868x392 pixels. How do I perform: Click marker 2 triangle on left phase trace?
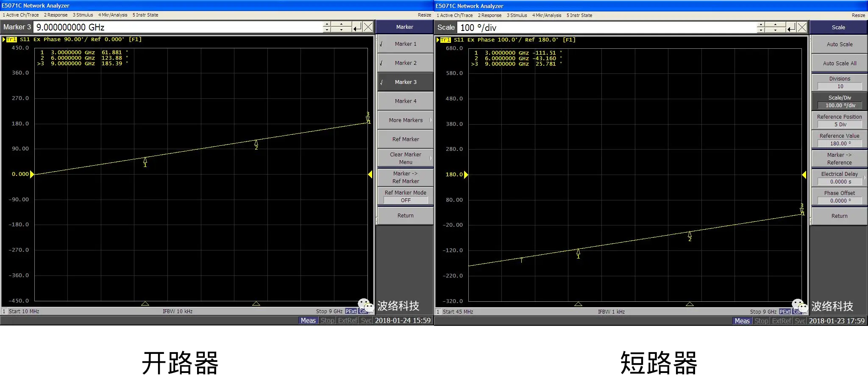pyautogui.click(x=256, y=143)
